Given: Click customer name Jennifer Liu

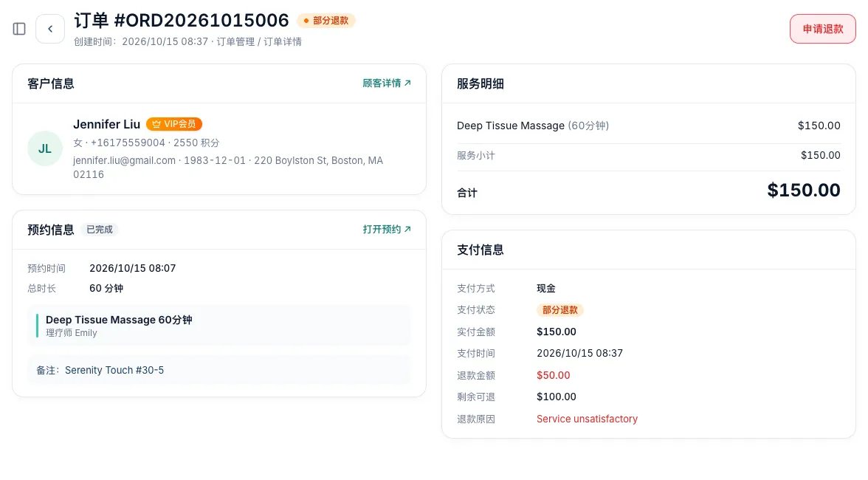Looking at the screenshot, I should click(x=107, y=124).
